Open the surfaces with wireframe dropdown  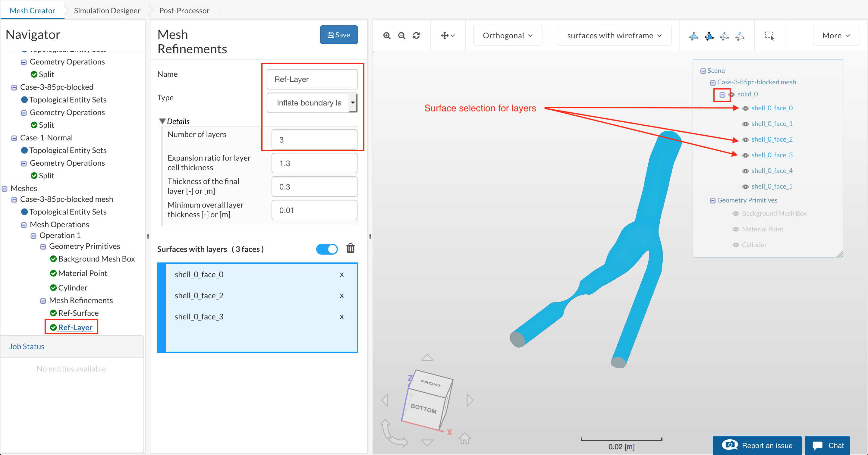[614, 36]
